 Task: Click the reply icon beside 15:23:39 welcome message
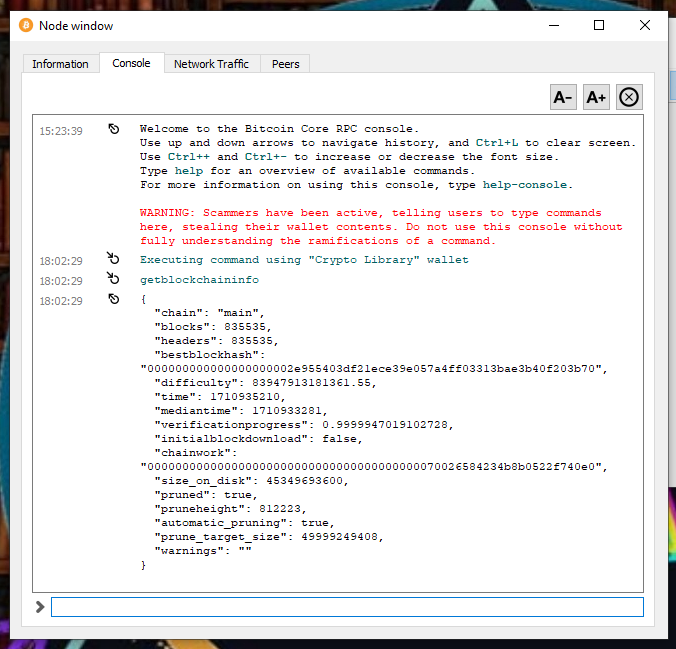click(114, 129)
